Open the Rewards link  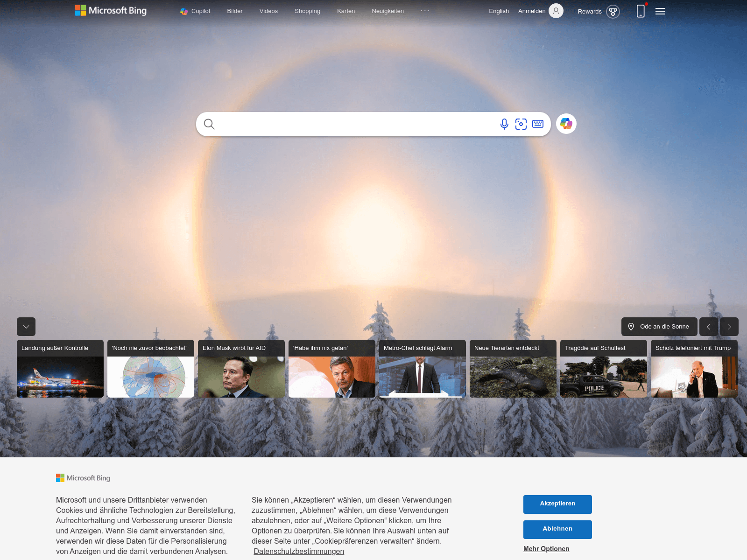coord(590,12)
